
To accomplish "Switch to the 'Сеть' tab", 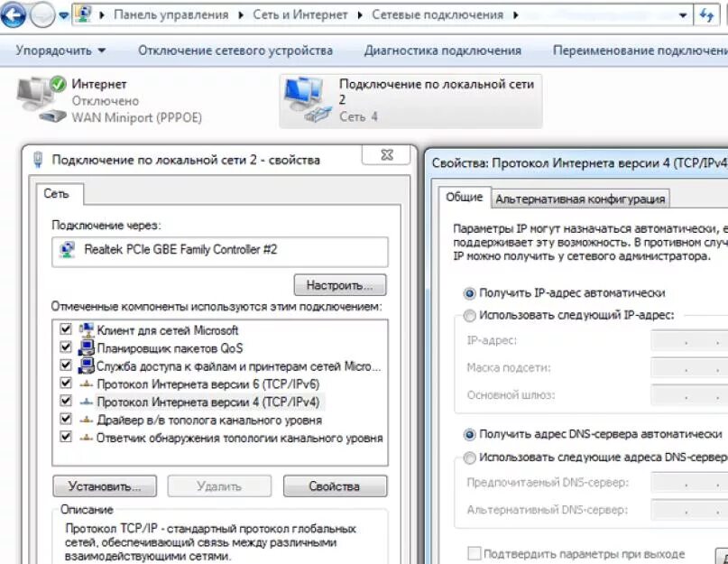I will pos(56,193).
